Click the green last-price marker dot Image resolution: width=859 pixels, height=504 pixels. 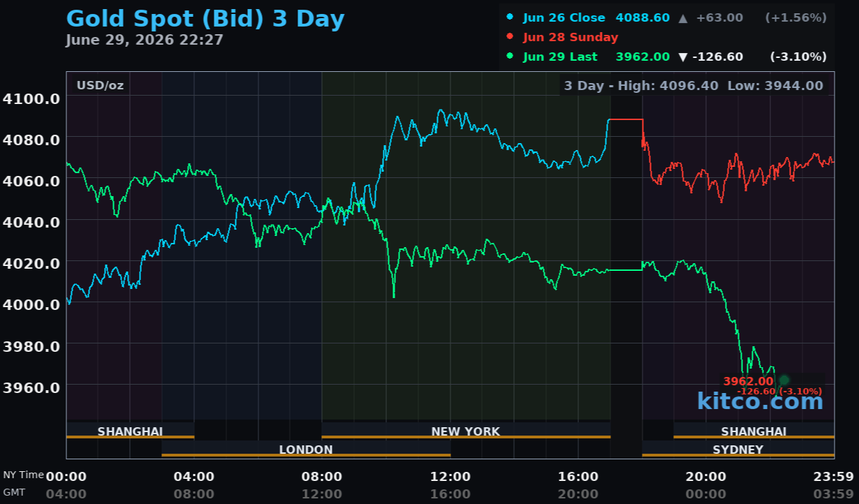pos(784,380)
